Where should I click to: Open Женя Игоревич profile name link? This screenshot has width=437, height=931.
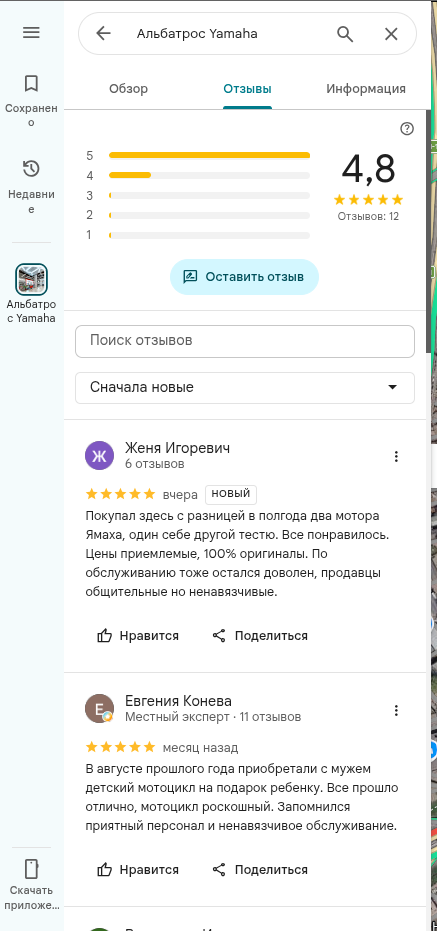(x=178, y=448)
